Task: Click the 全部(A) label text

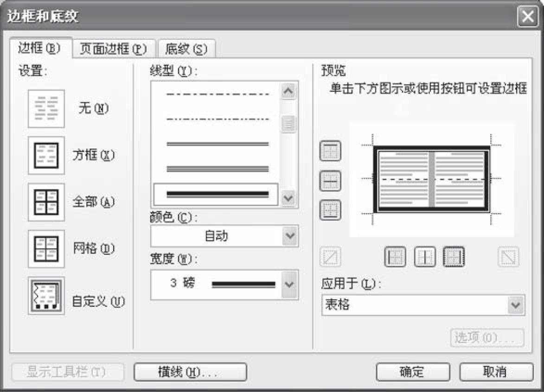Action: pyautogui.click(x=94, y=202)
